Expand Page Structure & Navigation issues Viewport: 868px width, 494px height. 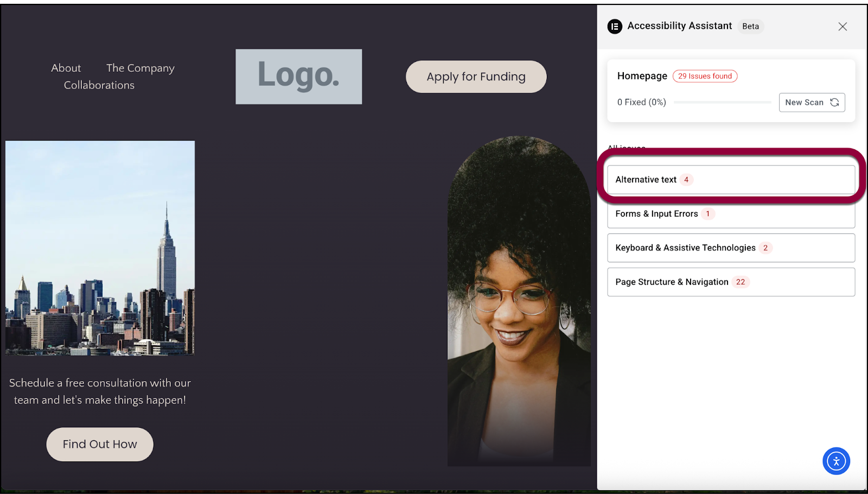click(730, 282)
